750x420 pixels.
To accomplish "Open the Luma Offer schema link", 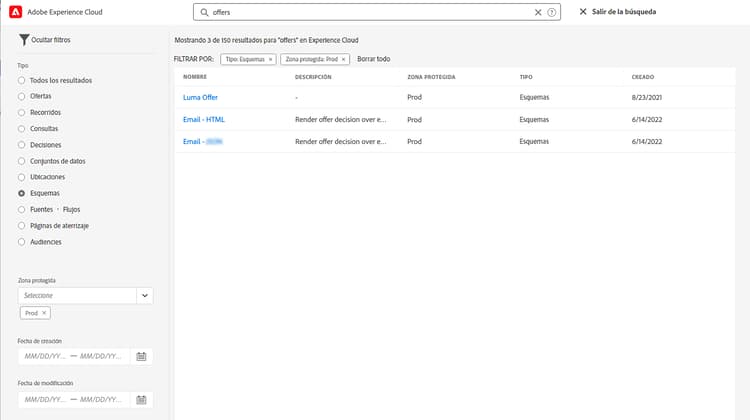I will [200, 97].
